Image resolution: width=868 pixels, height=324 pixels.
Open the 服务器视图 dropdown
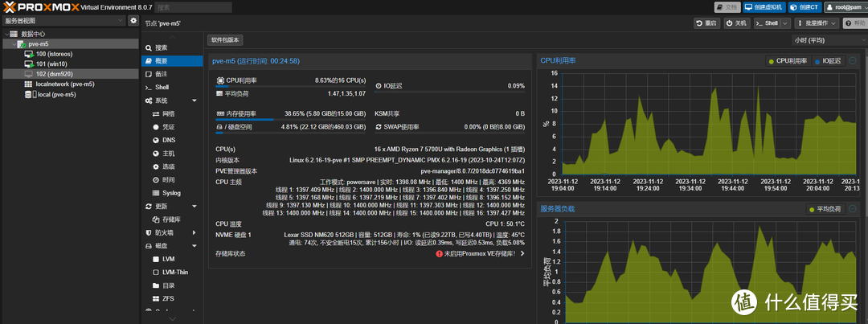pos(64,20)
